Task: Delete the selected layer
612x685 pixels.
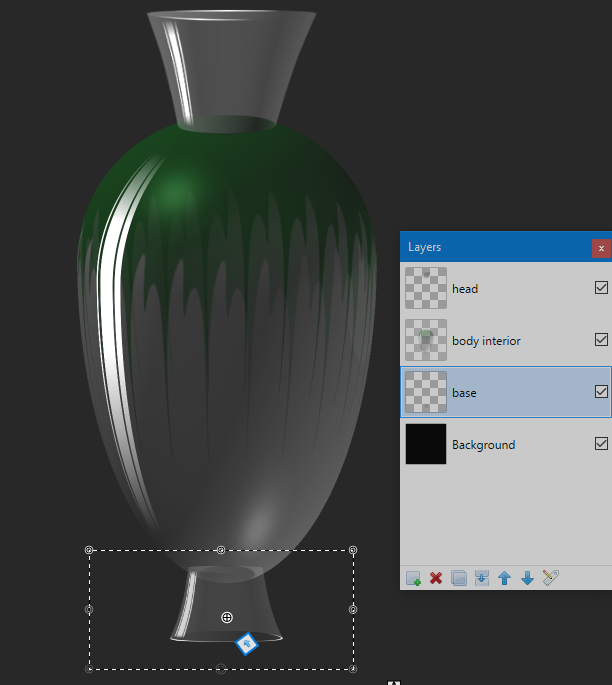Action: coord(436,578)
